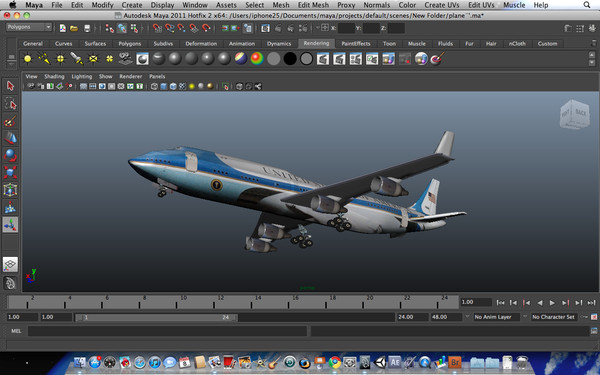Toggle select by component type mode
The width and height of the screenshot is (600, 375).
point(134,28)
